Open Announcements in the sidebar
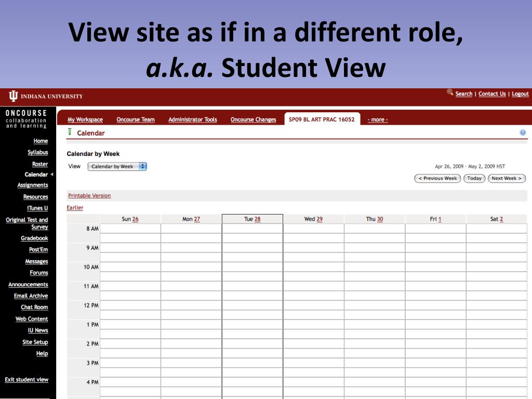 [28, 284]
